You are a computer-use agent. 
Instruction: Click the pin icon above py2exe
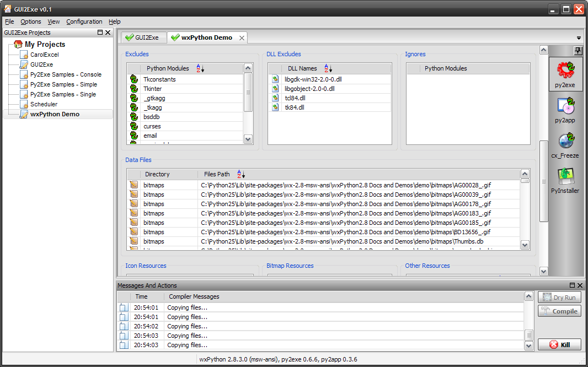[578, 51]
